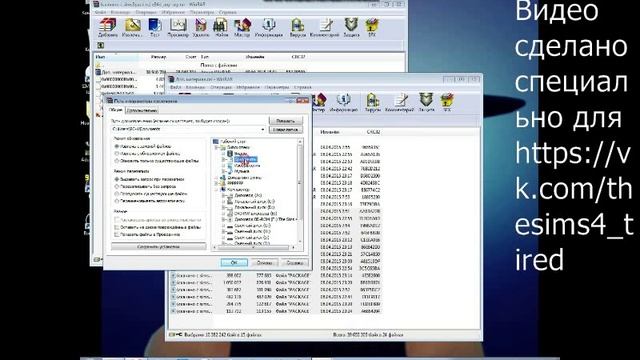Click the folder tree horizontal scrollbar

(254, 247)
